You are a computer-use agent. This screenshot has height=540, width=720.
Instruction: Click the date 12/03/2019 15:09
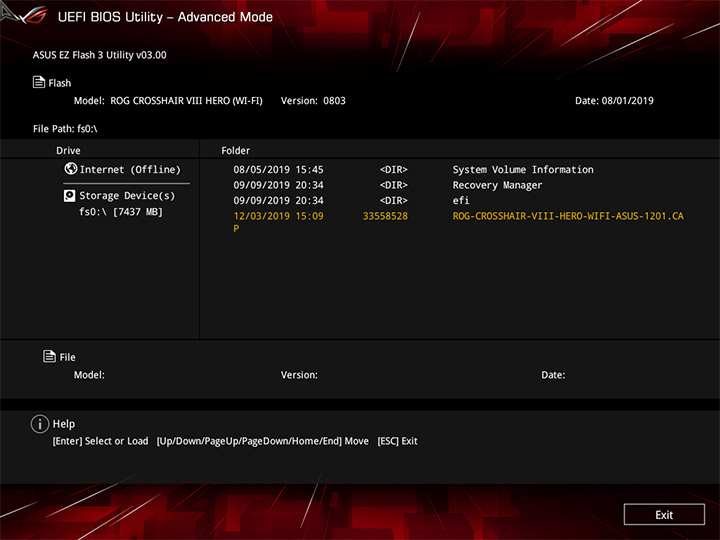(278, 216)
